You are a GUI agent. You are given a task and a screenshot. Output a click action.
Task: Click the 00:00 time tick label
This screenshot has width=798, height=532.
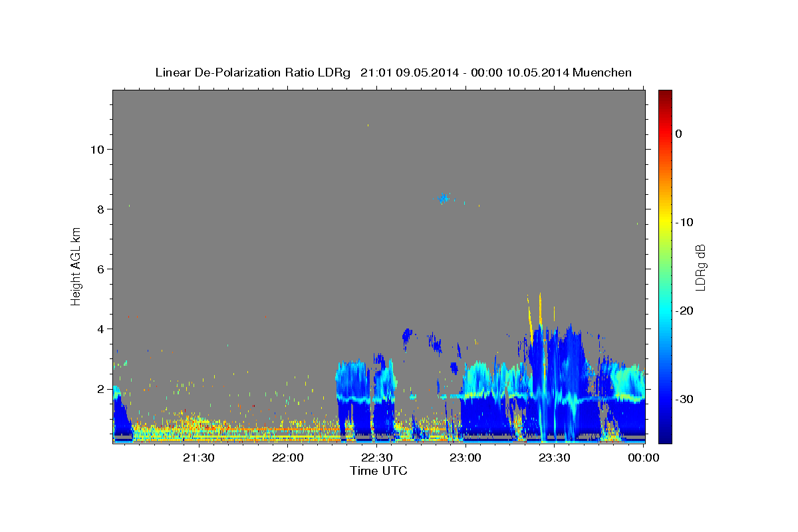click(x=644, y=458)
